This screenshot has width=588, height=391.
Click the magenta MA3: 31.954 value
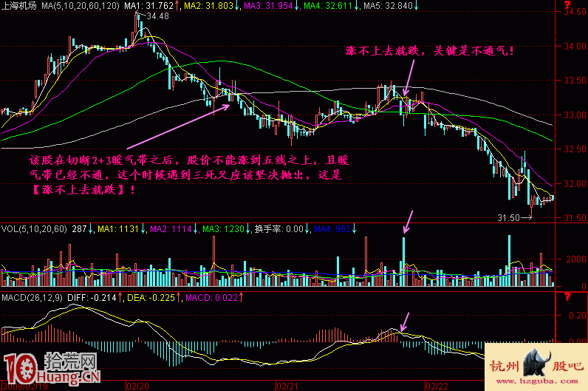click(268, 6)
